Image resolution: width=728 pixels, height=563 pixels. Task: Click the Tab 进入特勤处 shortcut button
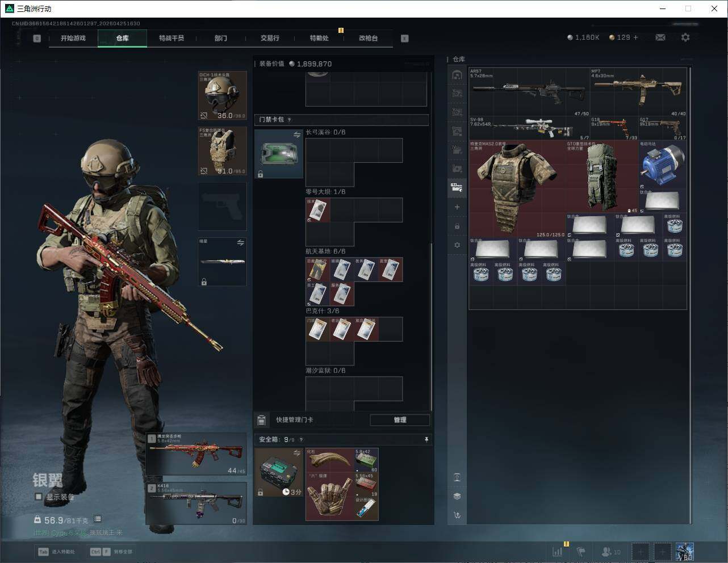click(x=56, y=552)
